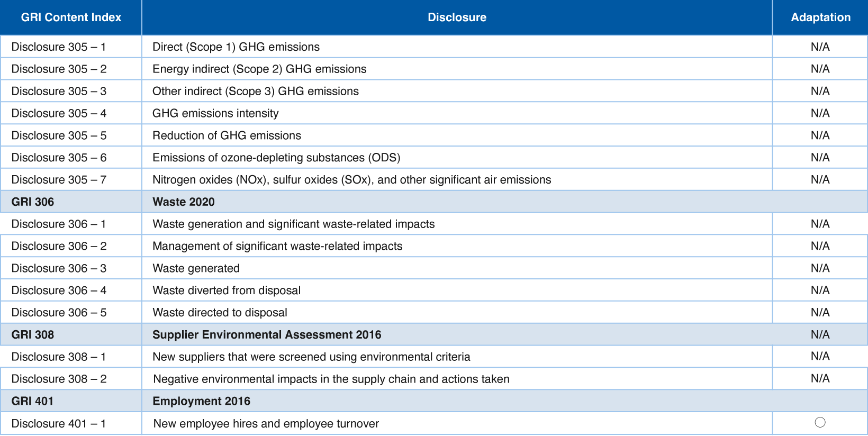Click the 'GRI 308' section header

[x=71, y=334]
